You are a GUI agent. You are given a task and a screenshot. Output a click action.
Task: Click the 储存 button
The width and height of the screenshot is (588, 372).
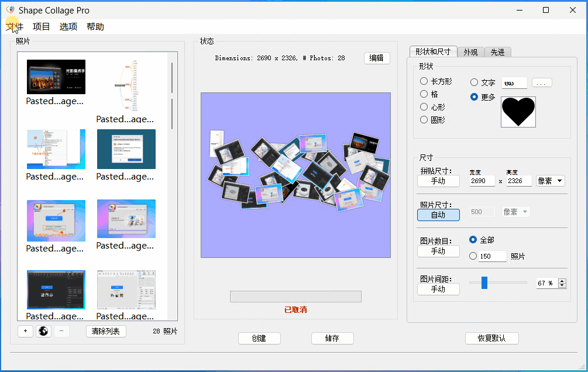pos(332,338)
